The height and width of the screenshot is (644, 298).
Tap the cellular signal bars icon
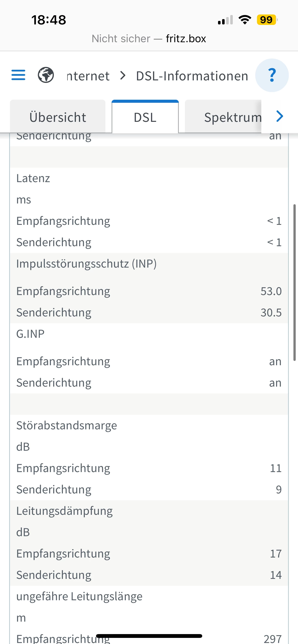click(225, 20)
